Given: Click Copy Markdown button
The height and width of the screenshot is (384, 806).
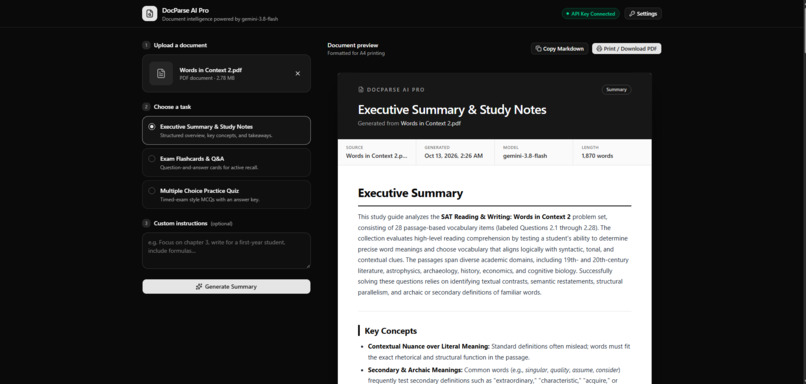Looking at the screenshot, I should coord(559,49).
